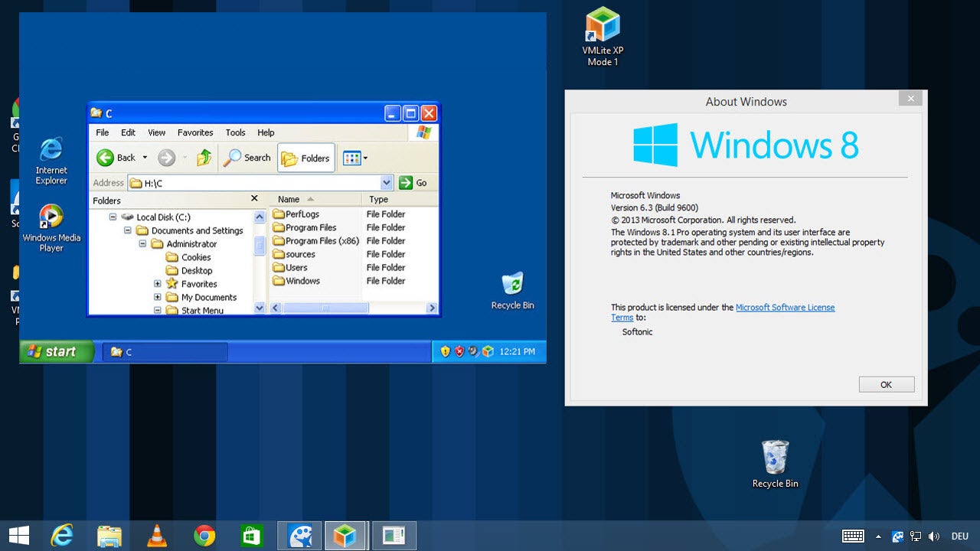
Task: Click the Go button next to address bar
Action: (x=412, y=183)
